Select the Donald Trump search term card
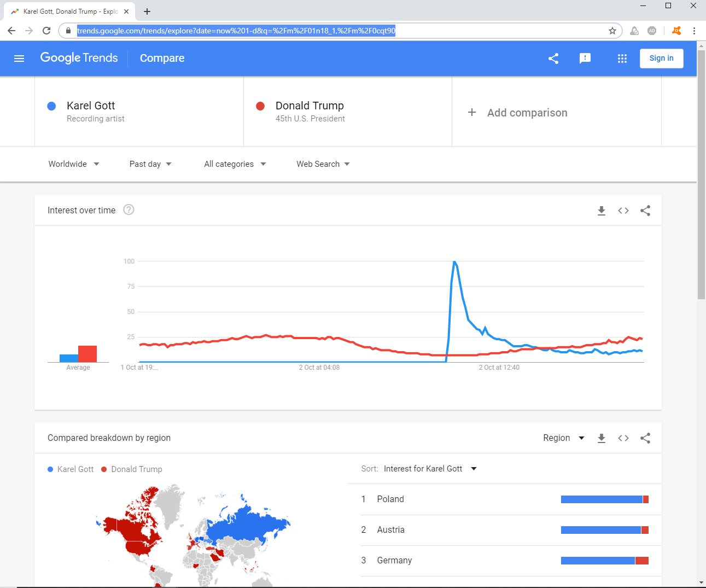Screen dimensions: 706x588 pyautogui.click(x=348, y=112)
